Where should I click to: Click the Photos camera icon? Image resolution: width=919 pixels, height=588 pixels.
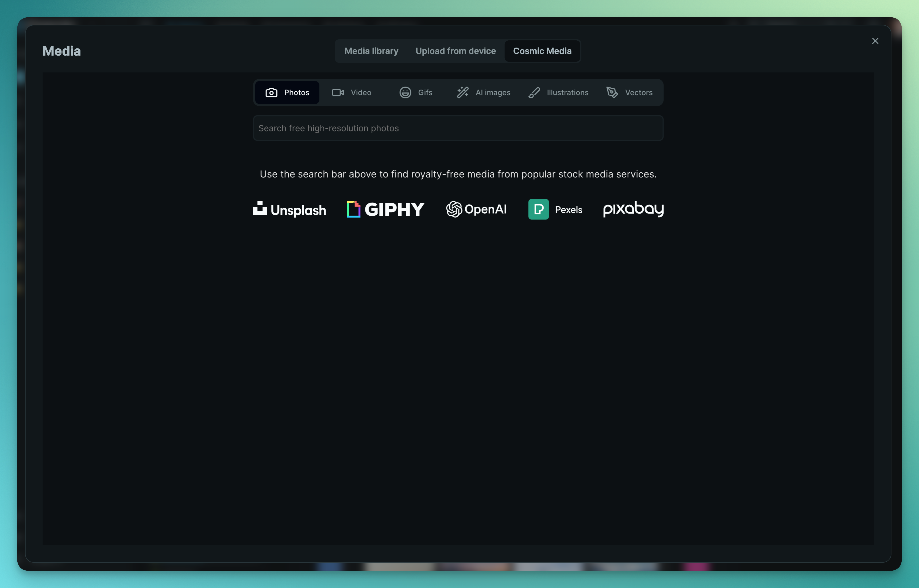point(271,92)
